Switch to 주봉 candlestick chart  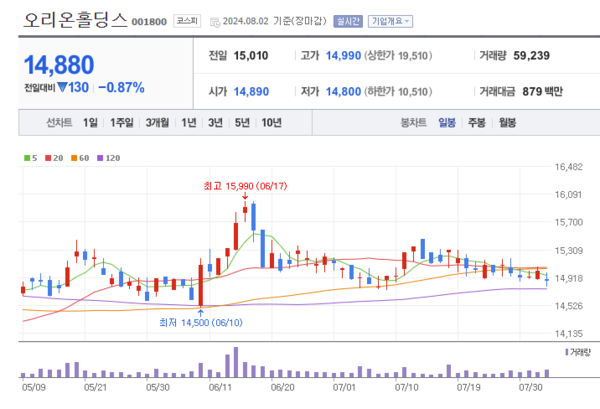click(x=476, y=122)
